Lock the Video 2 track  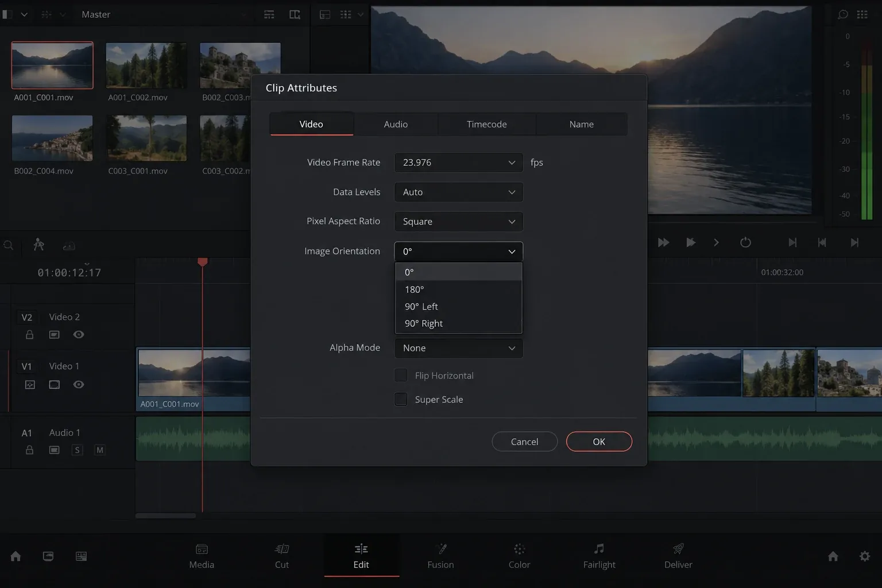[29, 335]
